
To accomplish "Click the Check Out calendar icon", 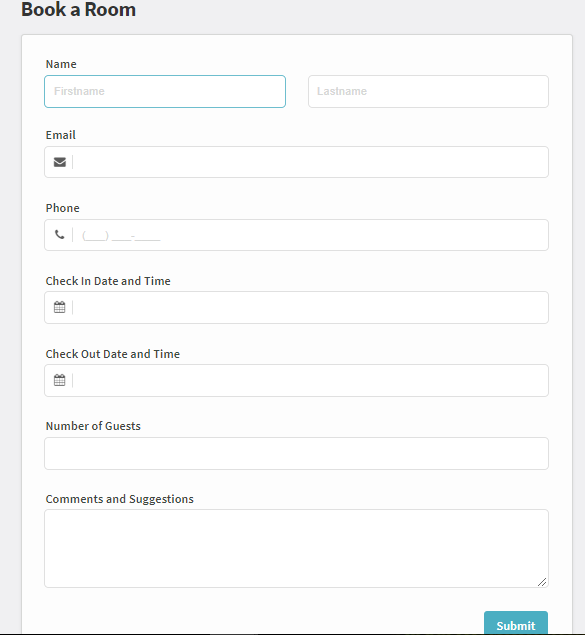I will click(60, 380).
